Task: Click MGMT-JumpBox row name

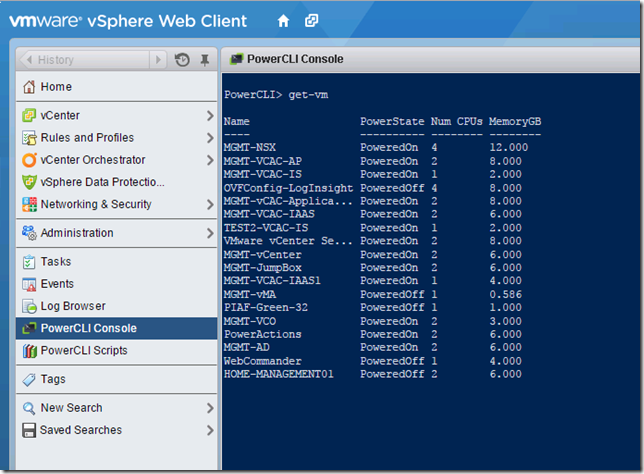Action: (262, 268)
